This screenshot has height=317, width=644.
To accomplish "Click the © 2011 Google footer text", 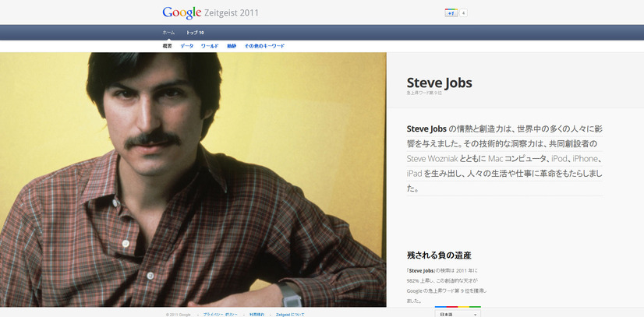I will [179, 315].
